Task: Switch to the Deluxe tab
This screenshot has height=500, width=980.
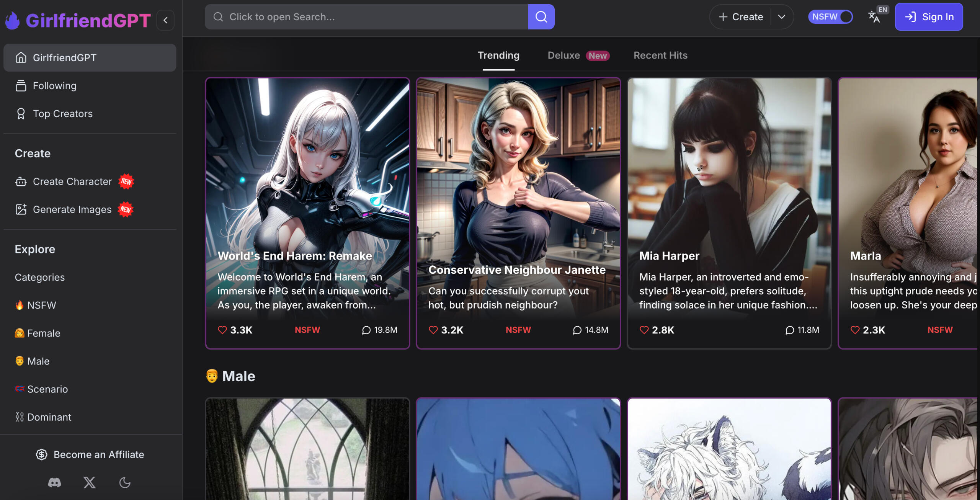Action: pyautogui.click(x=564, y=56)
